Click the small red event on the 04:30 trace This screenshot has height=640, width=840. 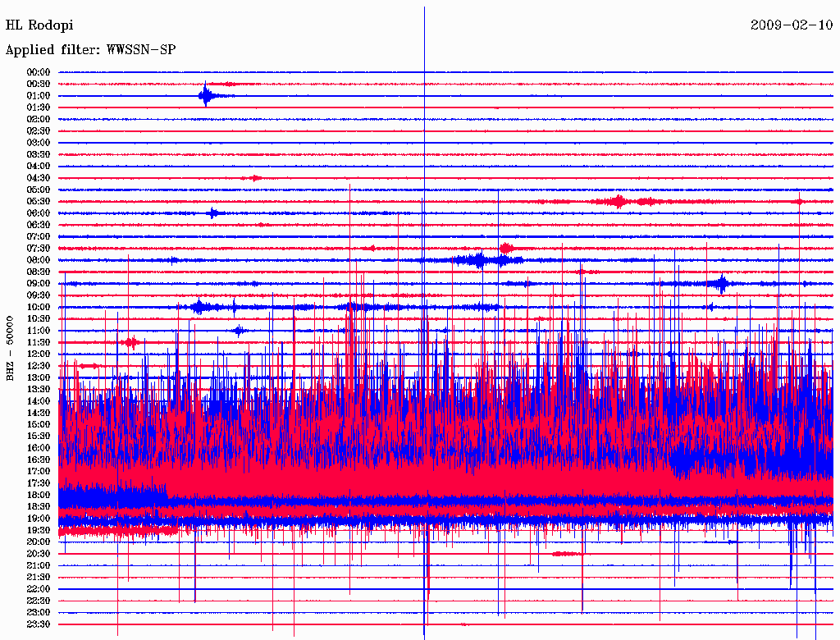tap(253, 178)
